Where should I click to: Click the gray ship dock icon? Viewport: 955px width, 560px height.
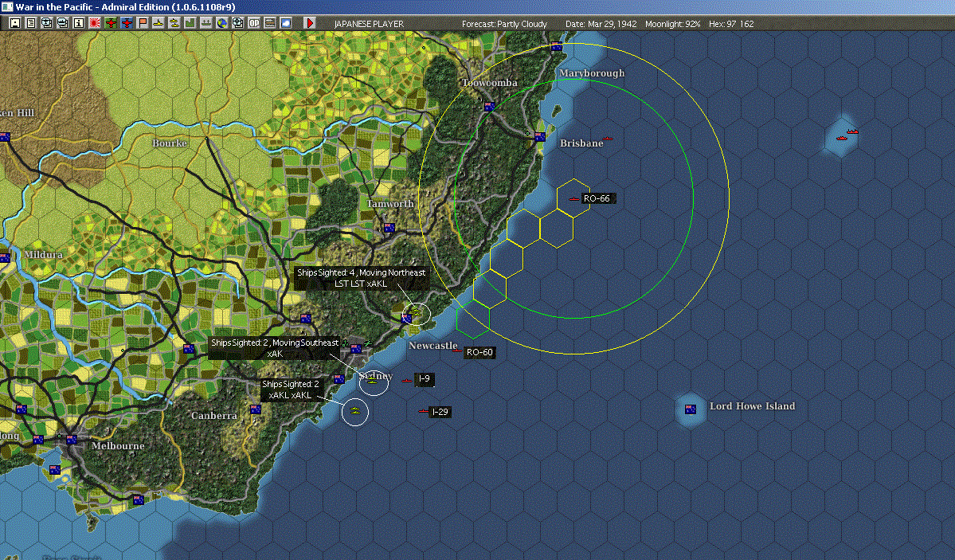[x=205, y=23]
